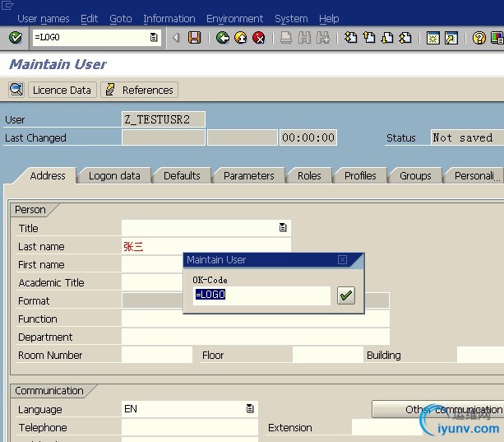Click the Find binoculars icon

pos(304,38)
